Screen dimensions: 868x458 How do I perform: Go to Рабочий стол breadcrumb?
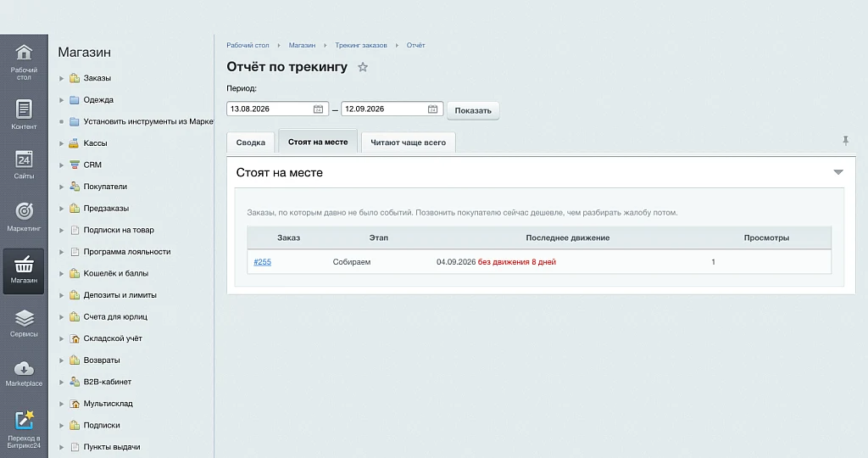point(248,46)
